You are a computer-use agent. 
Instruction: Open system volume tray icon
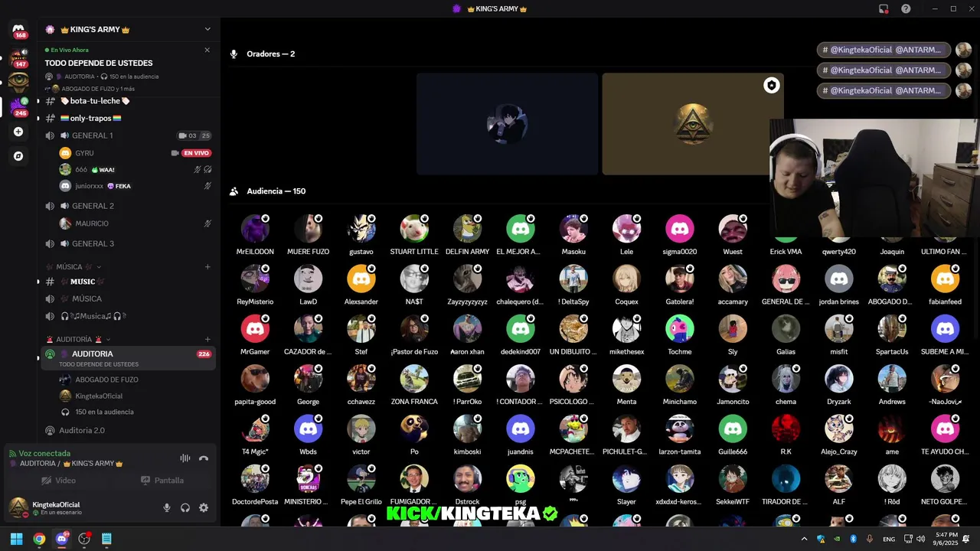pos(920,539)
